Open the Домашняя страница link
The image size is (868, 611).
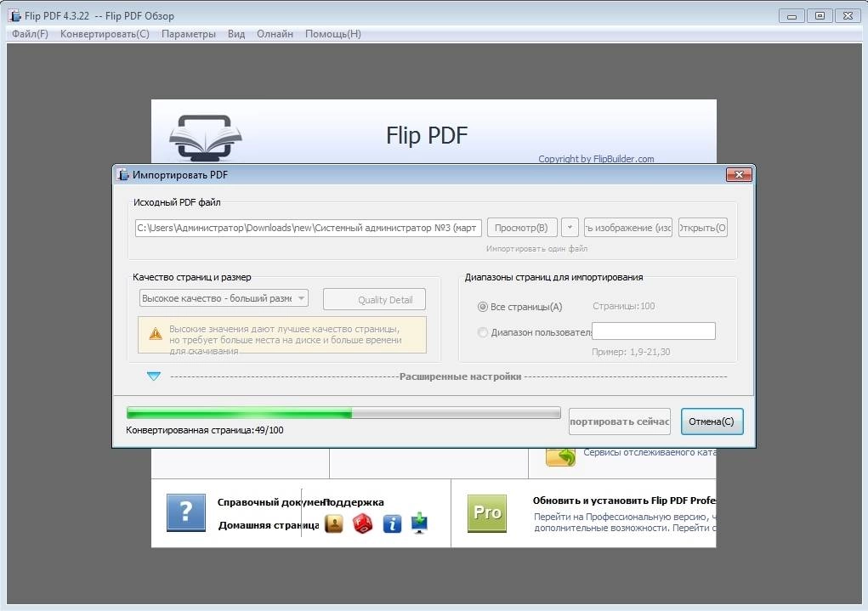269,525
